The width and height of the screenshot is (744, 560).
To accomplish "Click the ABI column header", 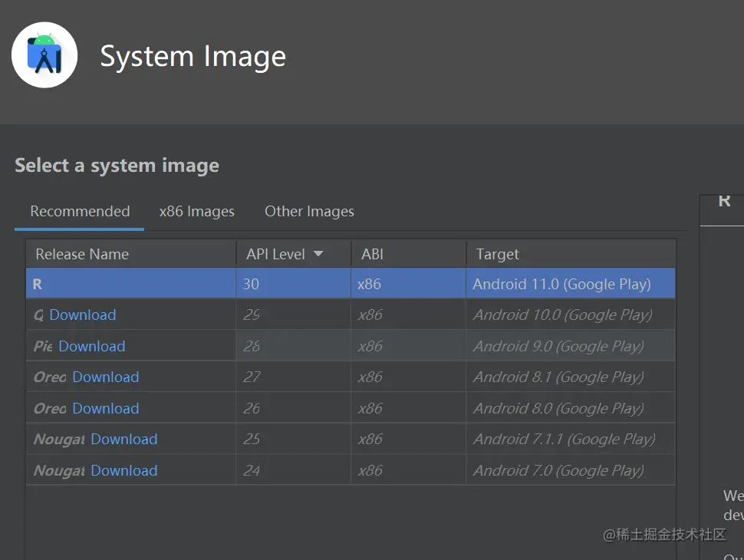I will [x=372, y=254].
